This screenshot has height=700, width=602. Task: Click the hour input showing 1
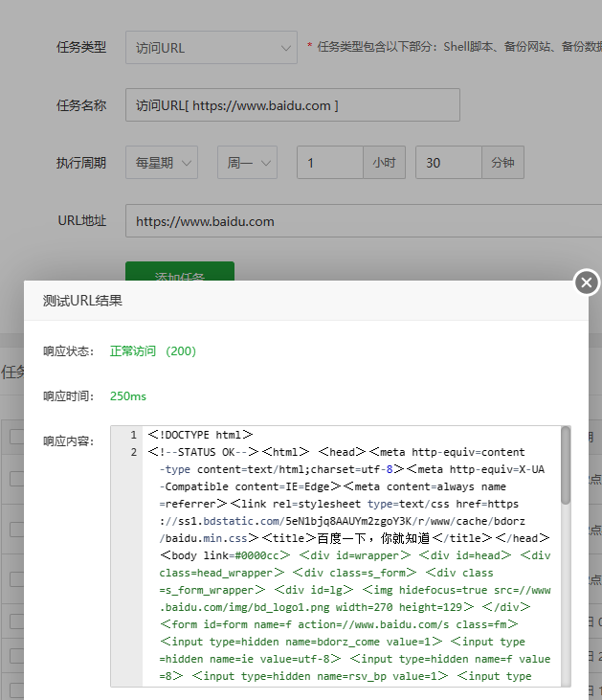point(330,163)
